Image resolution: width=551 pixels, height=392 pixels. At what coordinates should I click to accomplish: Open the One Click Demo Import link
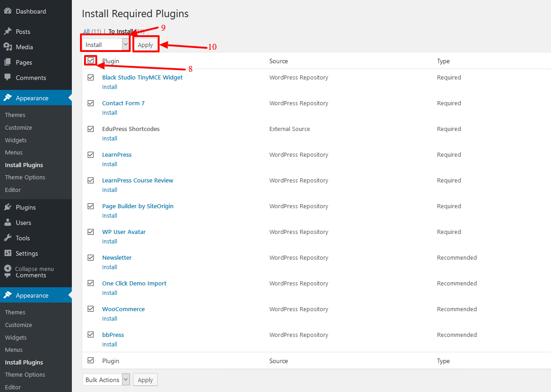click(134, 283)
